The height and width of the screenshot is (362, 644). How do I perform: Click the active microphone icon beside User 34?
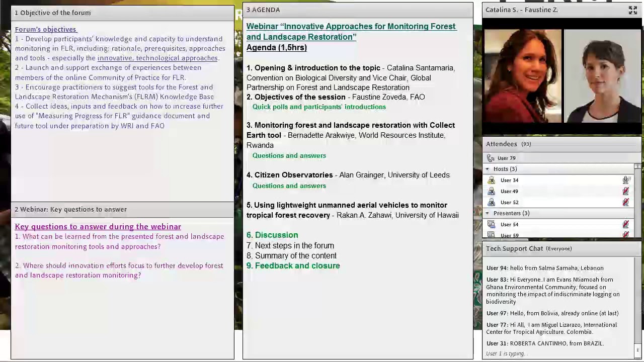(x=626, y=180)
